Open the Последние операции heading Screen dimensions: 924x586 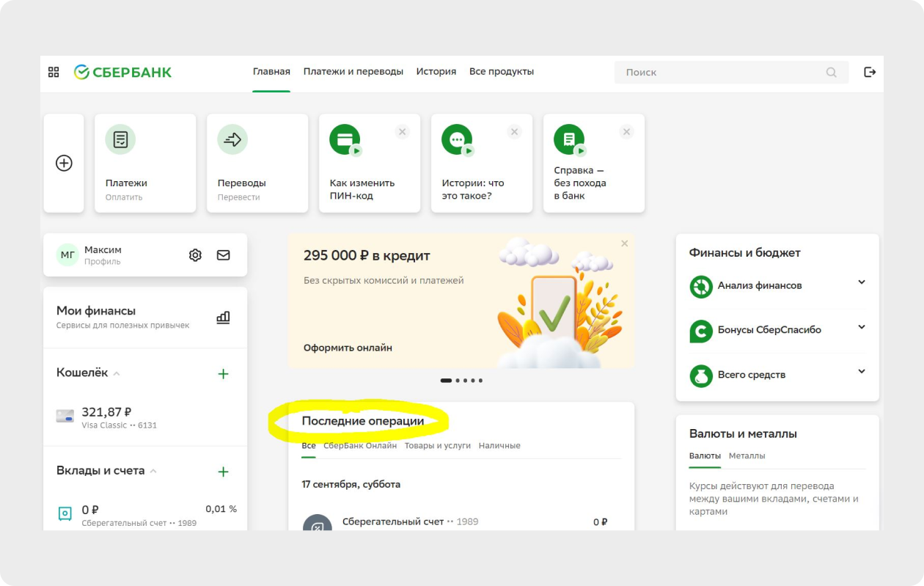(x=363, y=421)
